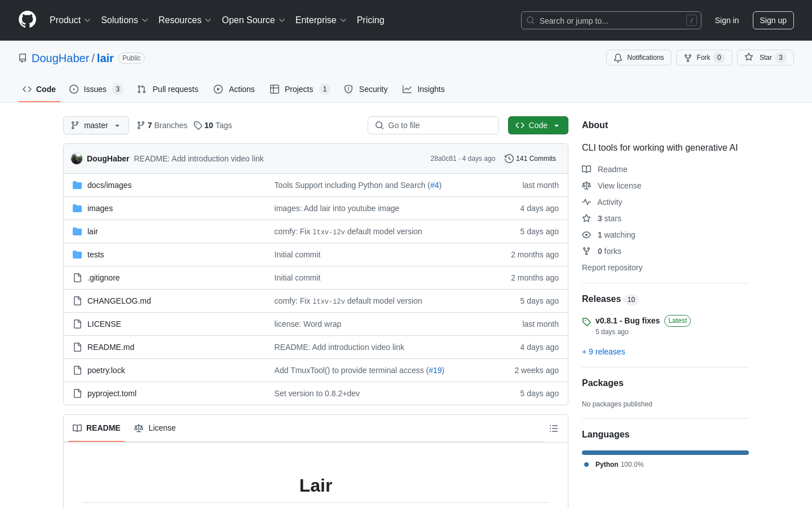Switch to the Pull requests tab
This screenshot has height=508, width=812.
[168, 89]
